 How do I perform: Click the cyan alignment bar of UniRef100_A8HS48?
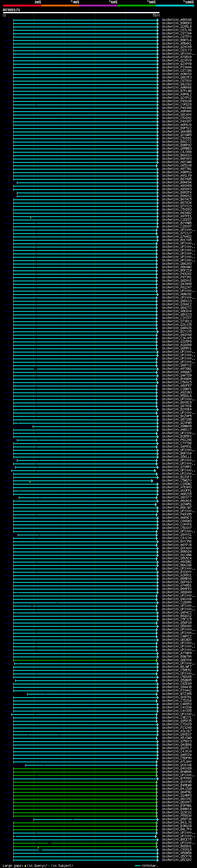[x=86, y=20]
